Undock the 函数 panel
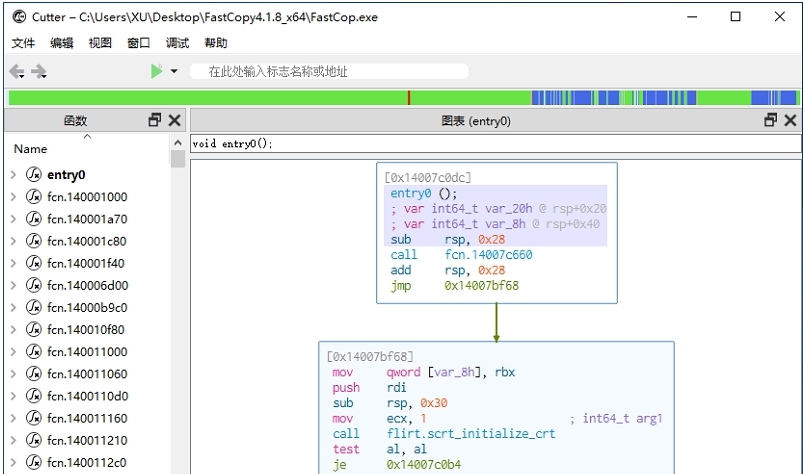Image resolution: width=803 pixels, height=474 pixels. click(x=155, y=120)
